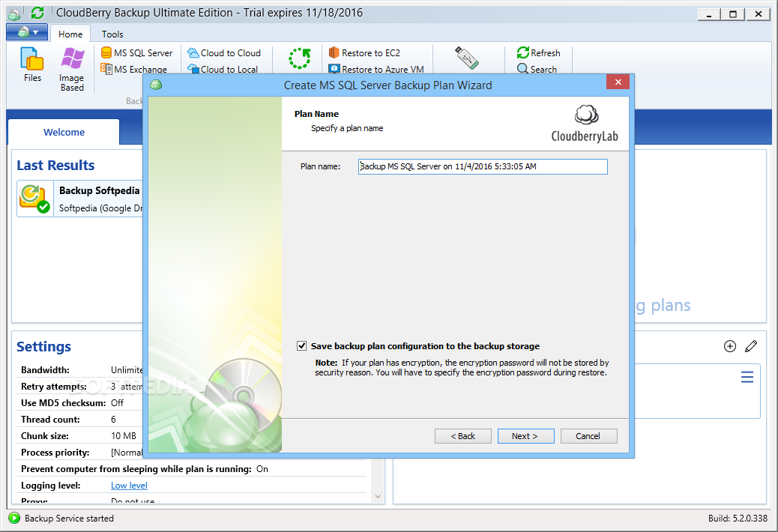Click the Backup Softpedia result icon
Image resolution: width=778 pixels, height=532 pixels.
34,198
